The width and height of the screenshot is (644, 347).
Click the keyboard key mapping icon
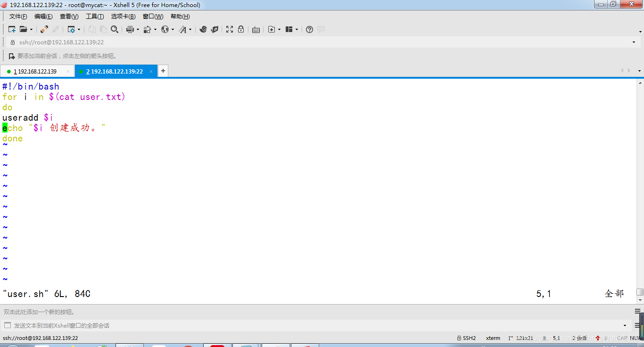[256, 29]
